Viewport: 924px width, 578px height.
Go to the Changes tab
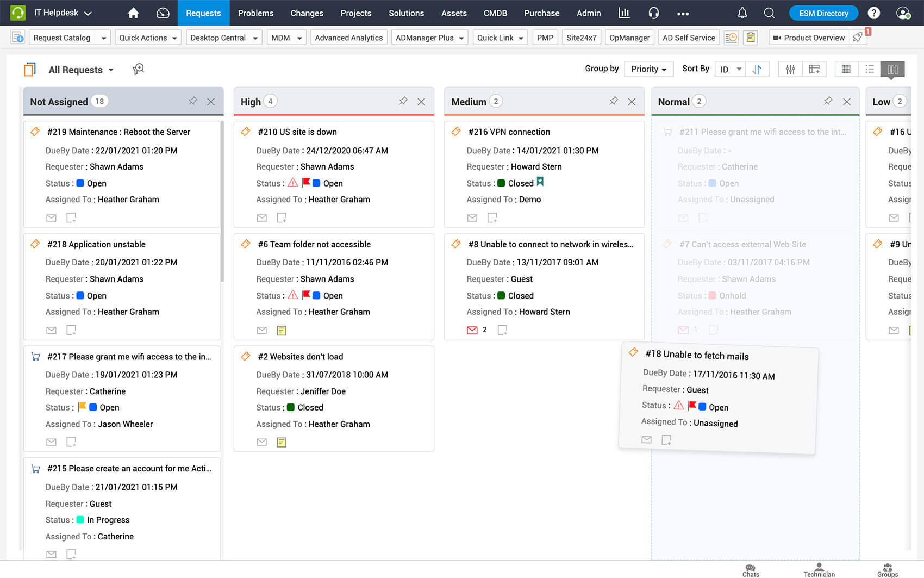307,13
